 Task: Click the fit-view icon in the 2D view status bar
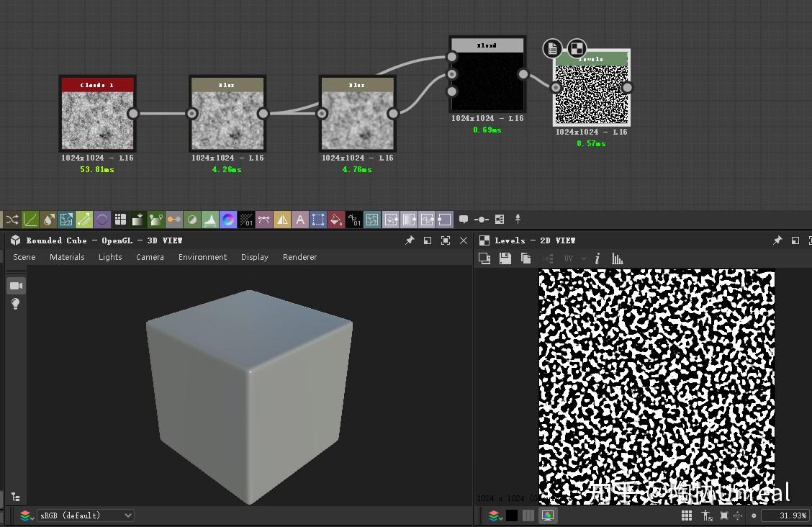726,515
